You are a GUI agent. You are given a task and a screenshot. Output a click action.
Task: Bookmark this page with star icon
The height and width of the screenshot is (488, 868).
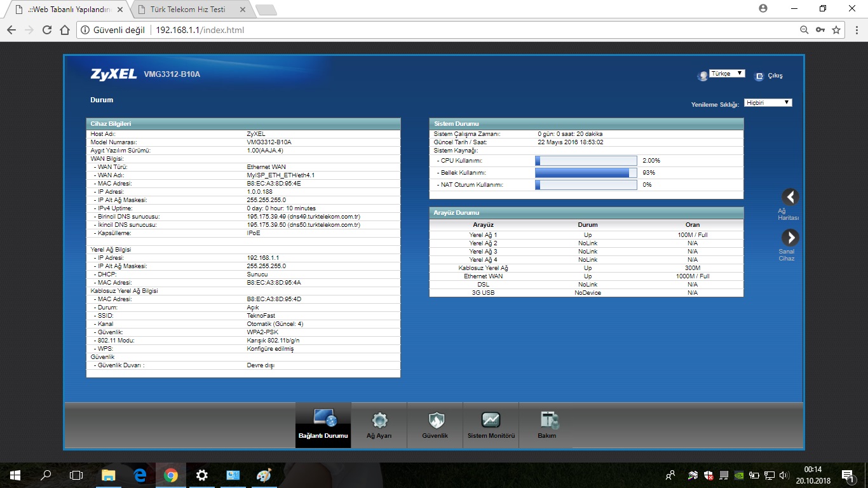click(x=836, y=30)
